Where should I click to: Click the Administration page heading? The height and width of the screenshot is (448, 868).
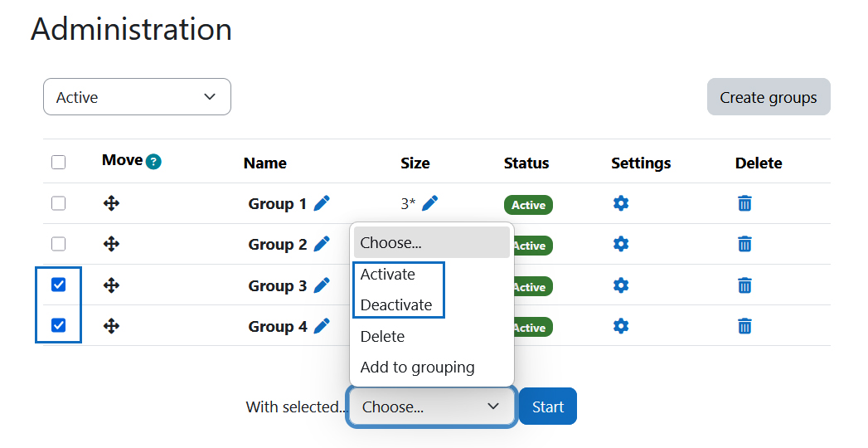click(131, 29)
